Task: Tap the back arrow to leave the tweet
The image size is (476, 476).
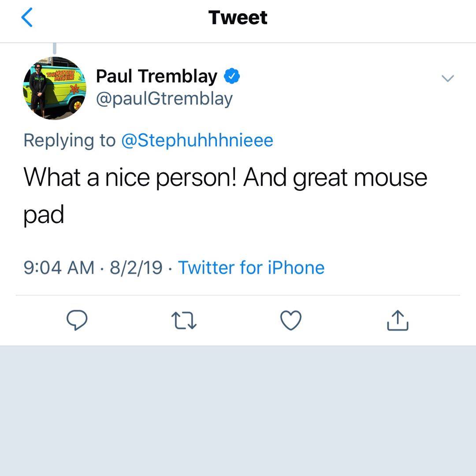Action: click(x=27, y=17)
